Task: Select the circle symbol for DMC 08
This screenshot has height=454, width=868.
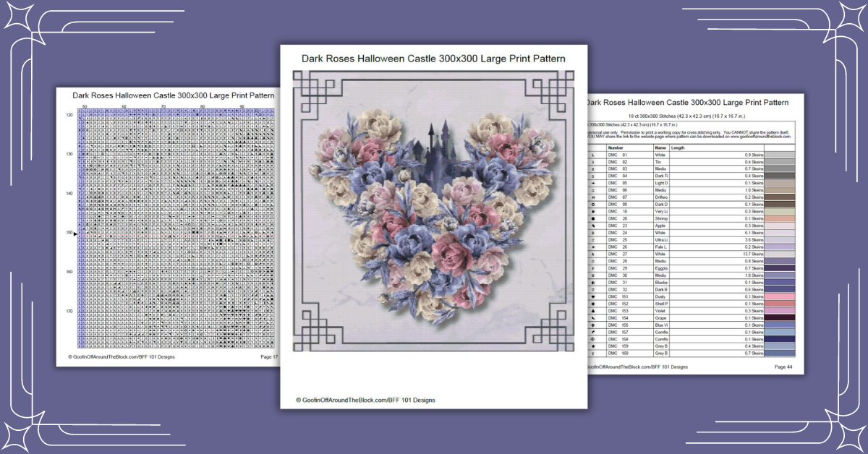Action: (x=595, y=205)
